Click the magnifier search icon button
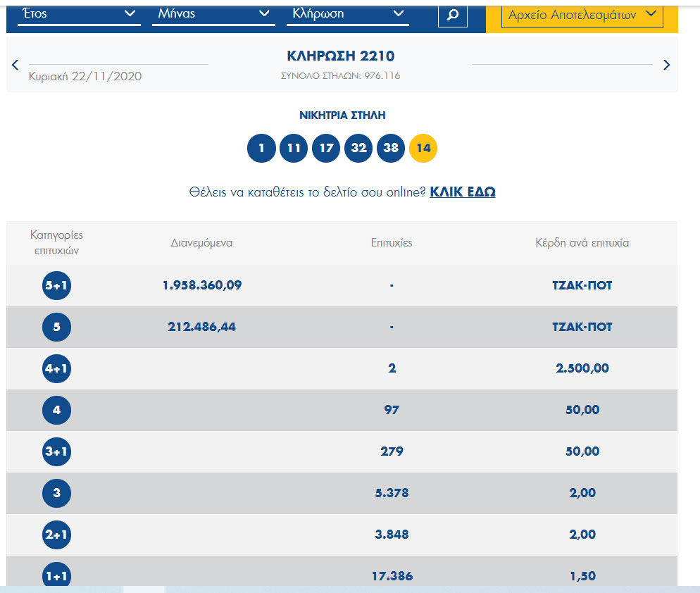Image resolution: width=700 pixels, height=593 pixels. tap(453, 15)
